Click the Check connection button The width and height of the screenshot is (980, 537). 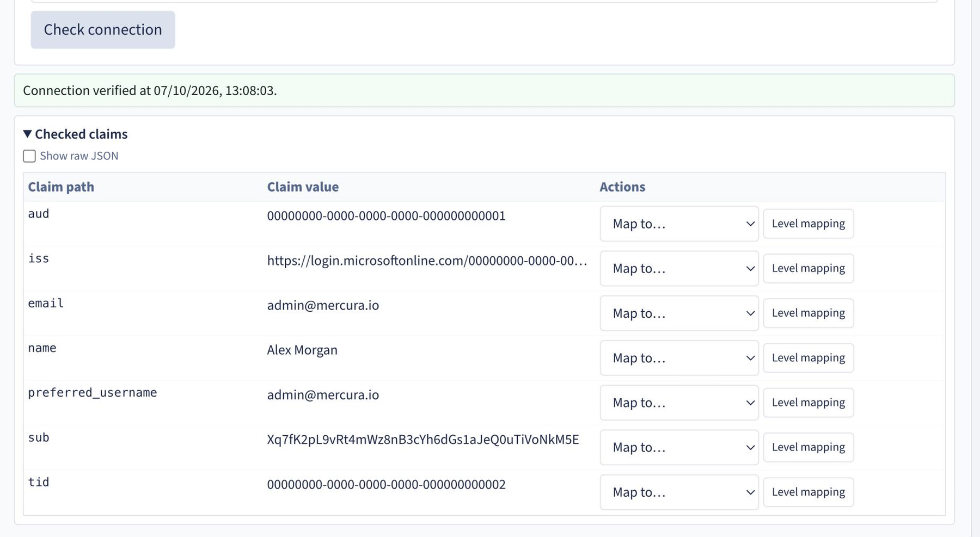tap(103, 29)
